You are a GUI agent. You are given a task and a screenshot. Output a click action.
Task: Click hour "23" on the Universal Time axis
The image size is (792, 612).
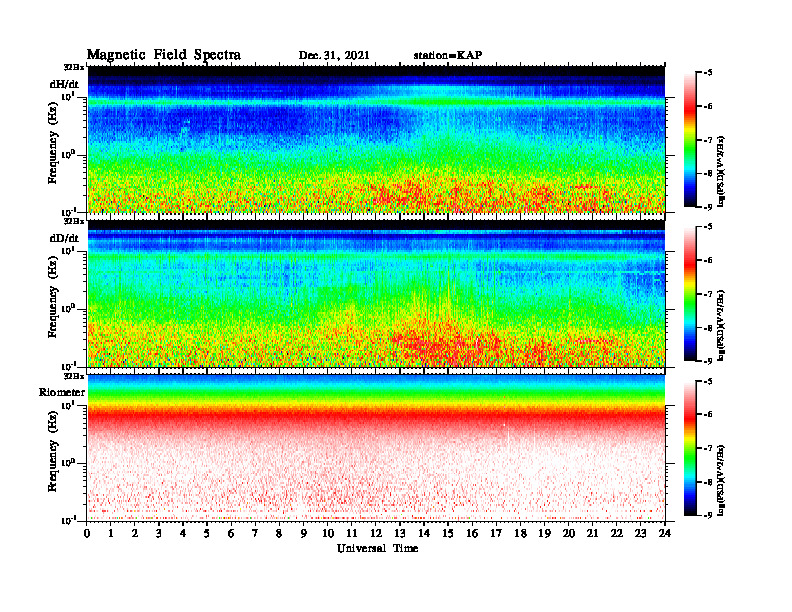pos(641,534)
